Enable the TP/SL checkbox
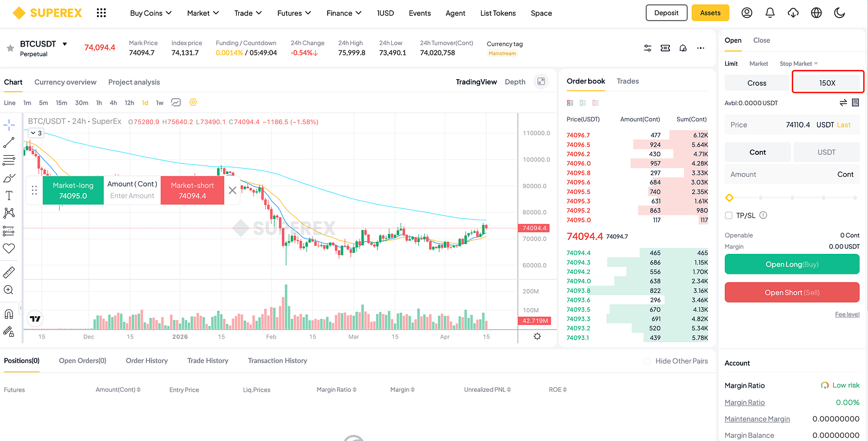The width and height of the screenshot is (868, 441). pyautogui.click(x=729, y=215)
